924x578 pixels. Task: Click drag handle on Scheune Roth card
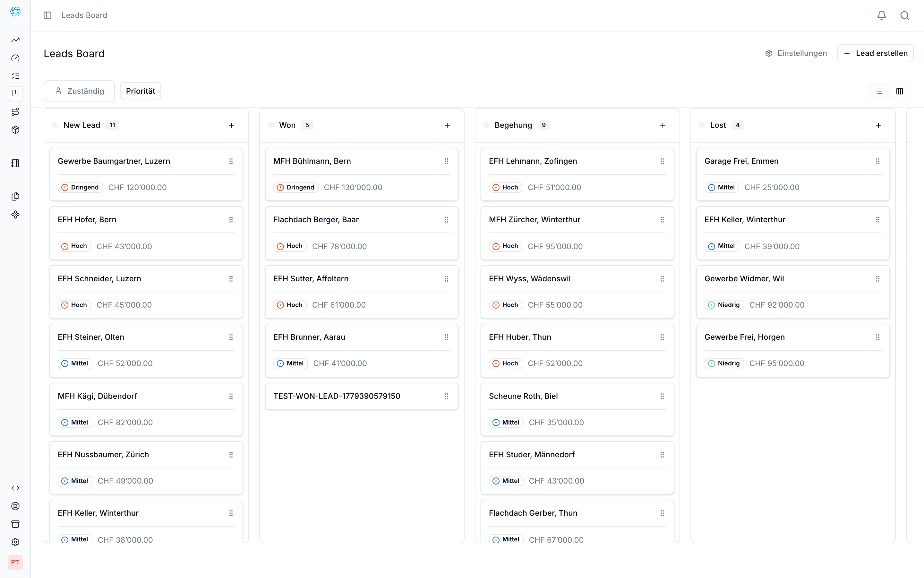click(662, 397)
